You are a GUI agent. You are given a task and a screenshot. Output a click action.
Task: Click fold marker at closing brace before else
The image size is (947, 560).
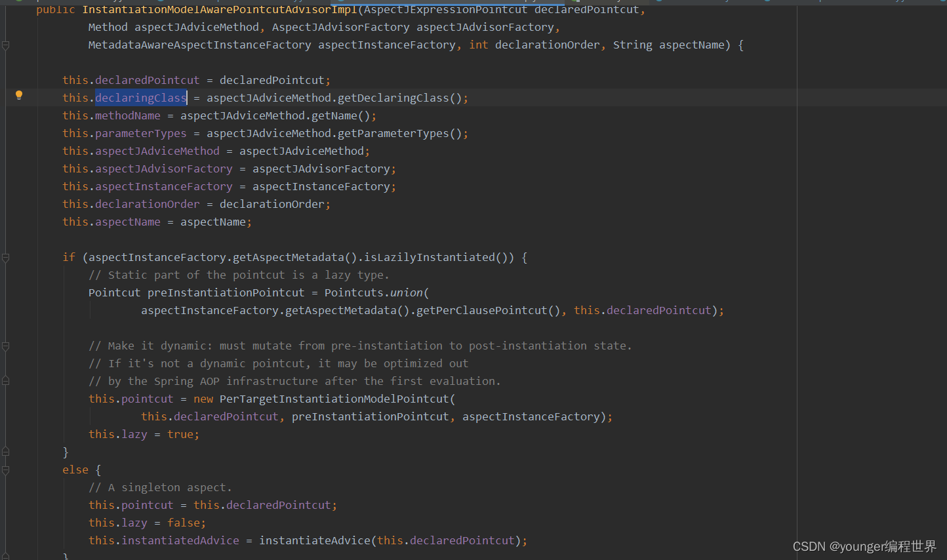pyautogui.click(x=5, y=452)
